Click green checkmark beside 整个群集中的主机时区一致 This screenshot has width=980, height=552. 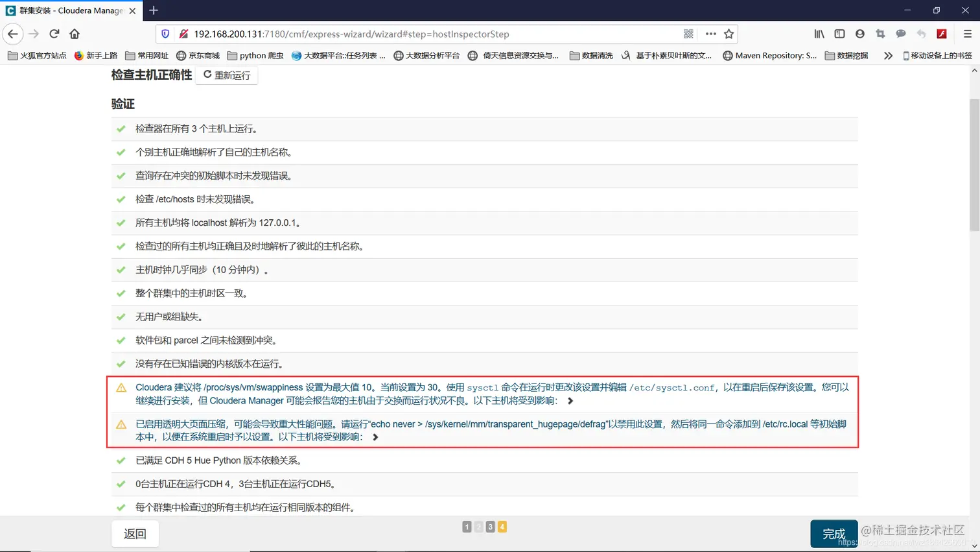121,293
